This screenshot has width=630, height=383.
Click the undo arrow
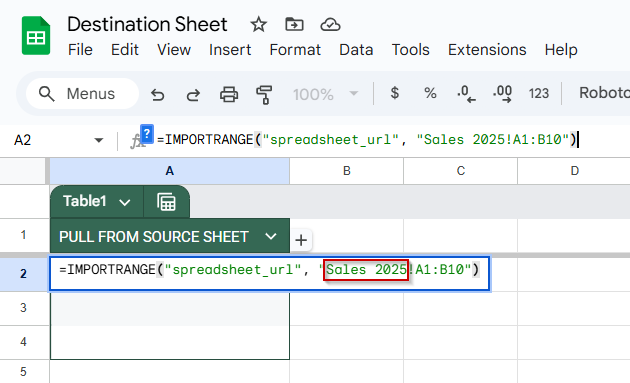click(x=158, y=95)
